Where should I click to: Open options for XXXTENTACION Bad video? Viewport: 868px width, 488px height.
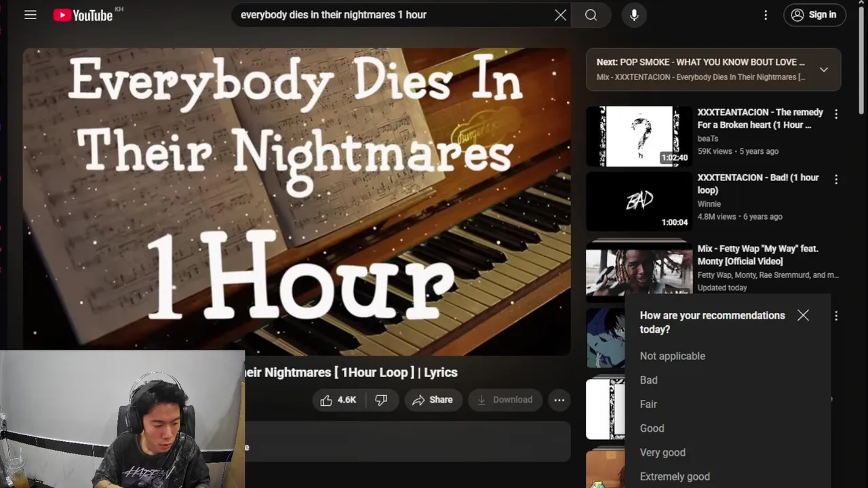pyautogui.click(x=836, y=180)
